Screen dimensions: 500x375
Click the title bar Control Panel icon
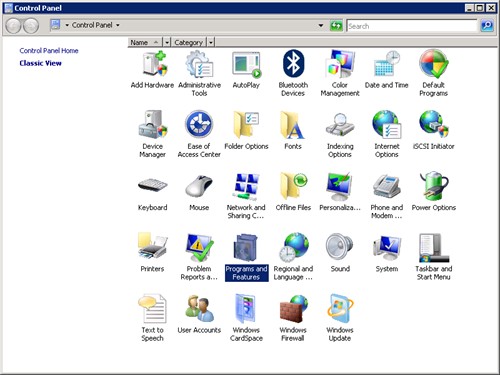click(8, 8)
